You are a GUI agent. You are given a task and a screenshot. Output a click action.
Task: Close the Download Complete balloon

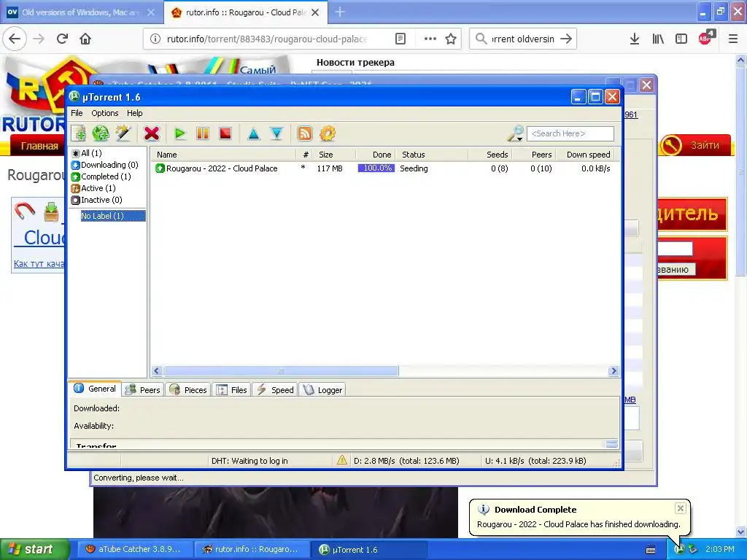click(681, 508)
